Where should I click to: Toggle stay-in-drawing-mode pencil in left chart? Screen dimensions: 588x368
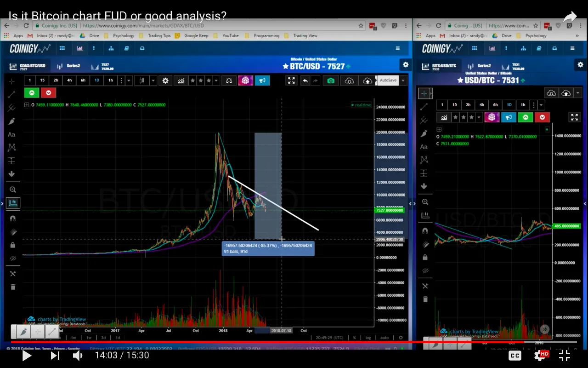12,232
